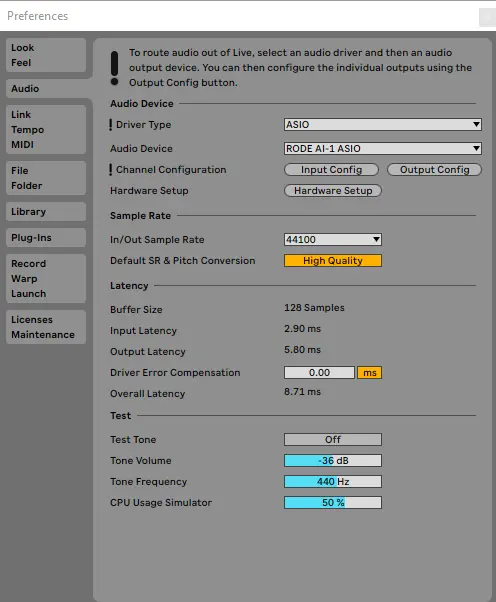Close the Preferences window
This screenshot has width=496, height=602.
pos(487,17)
